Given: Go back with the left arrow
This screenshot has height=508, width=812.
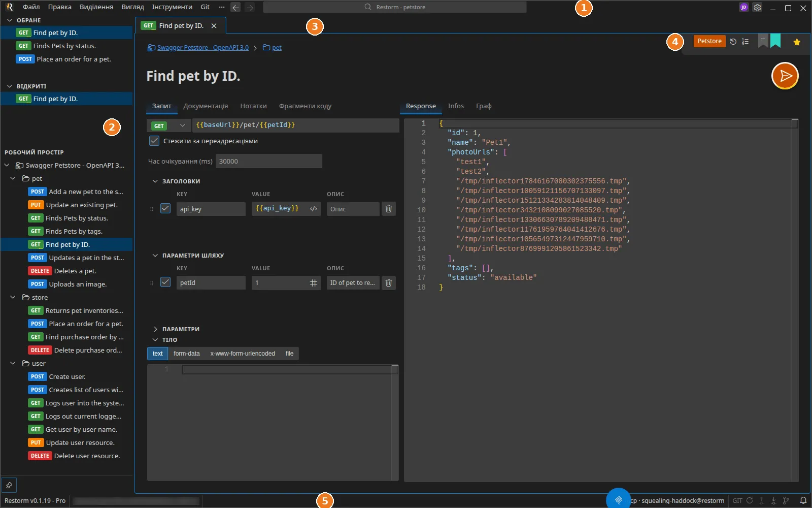Looking at the screenshot, I should click(235, 8).
